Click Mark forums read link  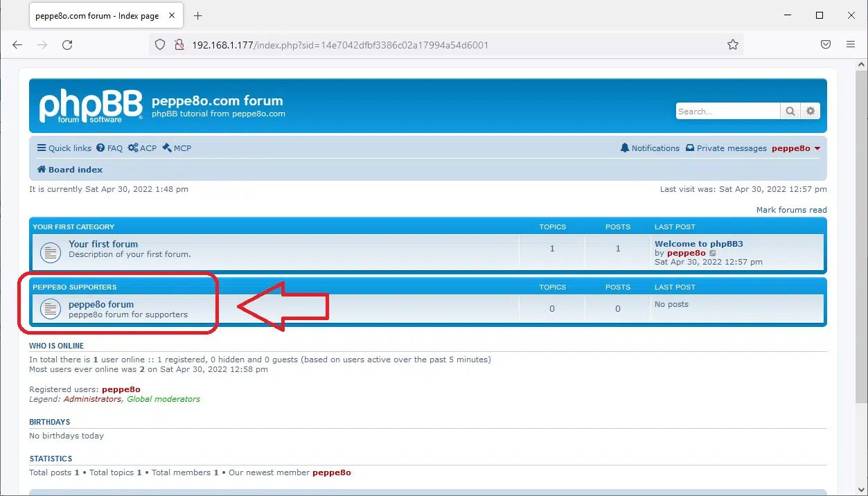coord(792,210)
